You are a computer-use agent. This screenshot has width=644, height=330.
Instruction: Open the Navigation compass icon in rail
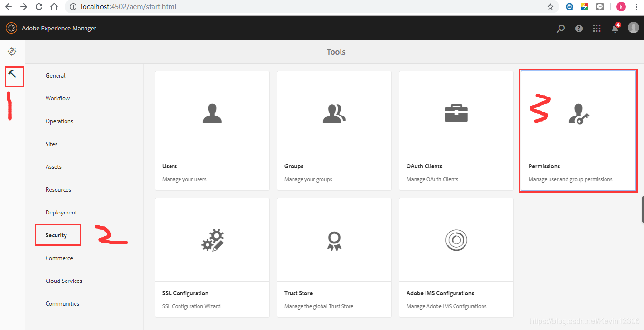[12, 51]
